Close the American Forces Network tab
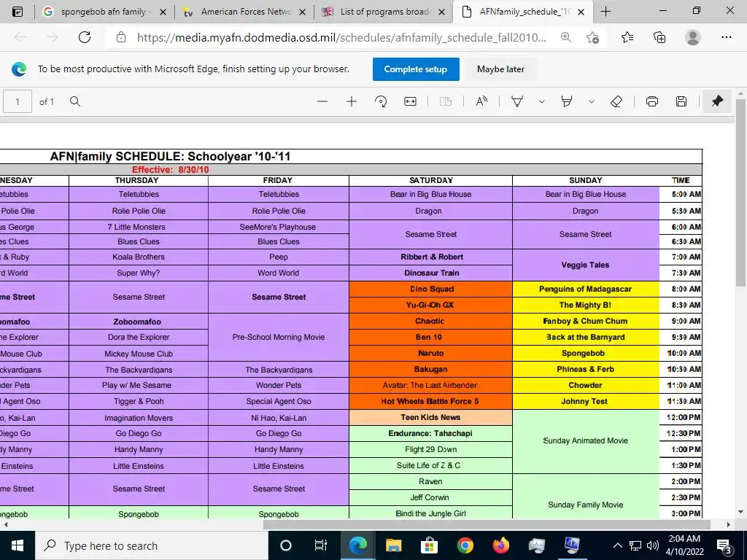The height and width of the screenshot is (560, 747). click(302, 12)
